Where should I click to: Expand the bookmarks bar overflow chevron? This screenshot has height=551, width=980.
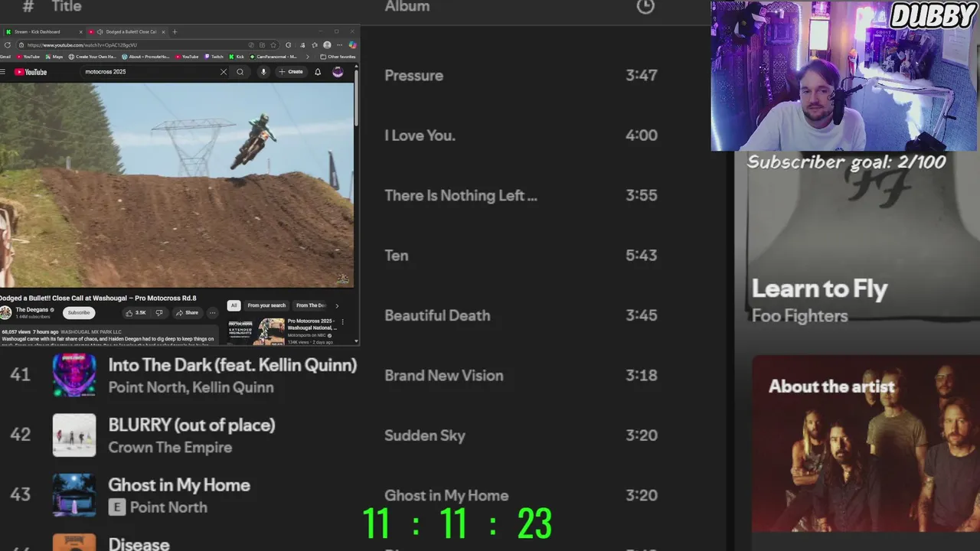(307, 57)
